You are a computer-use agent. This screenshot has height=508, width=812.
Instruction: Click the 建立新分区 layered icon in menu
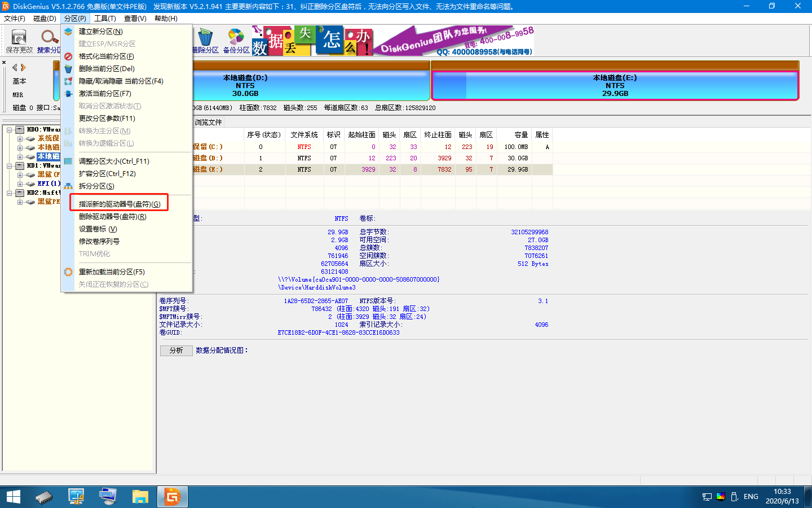tap(68, 32)
